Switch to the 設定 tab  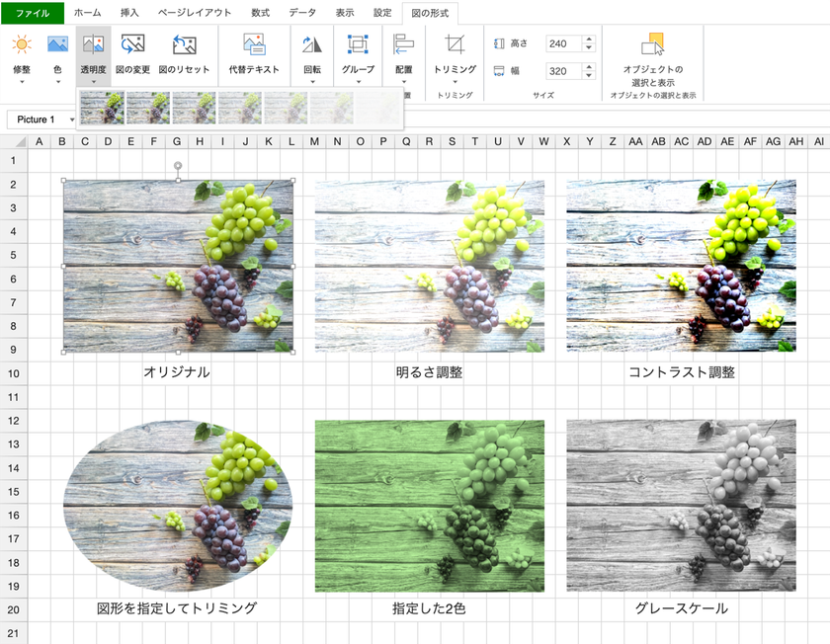pos(382,13)
